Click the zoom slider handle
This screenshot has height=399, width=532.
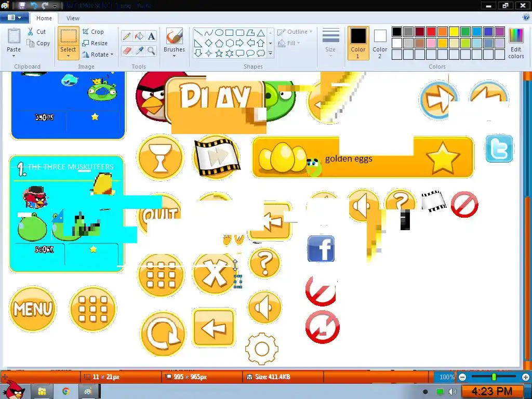click(494, 377)
